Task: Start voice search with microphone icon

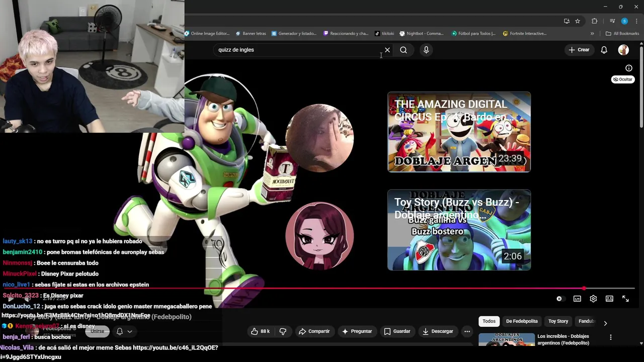Action: point(426,50)
